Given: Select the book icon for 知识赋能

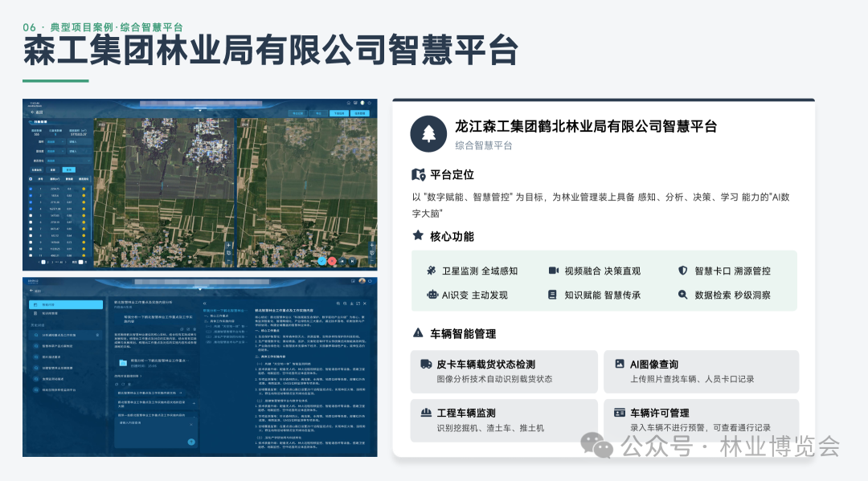Looking at the screenshot, I should click(552, 295).
